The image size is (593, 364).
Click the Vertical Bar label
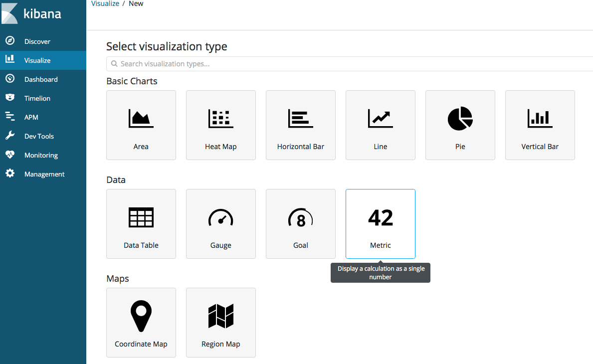point(540,147)
